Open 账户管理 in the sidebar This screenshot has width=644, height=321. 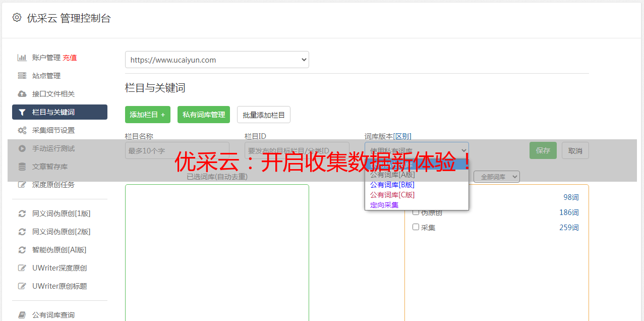tap(46, 58)
